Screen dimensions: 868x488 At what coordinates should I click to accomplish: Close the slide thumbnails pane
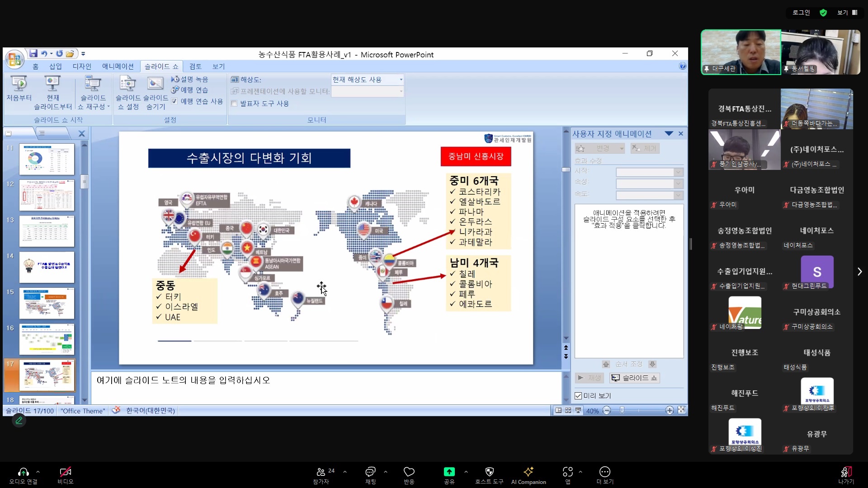(82, 134)
